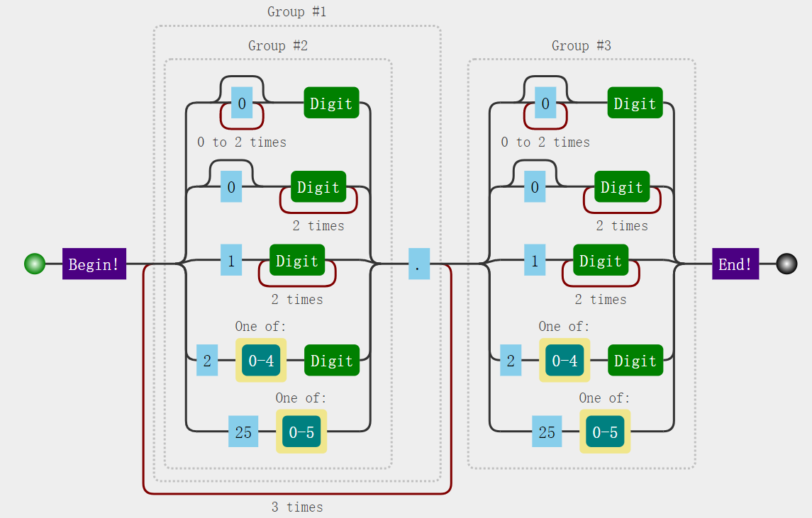The height and width of the screenshot is (518, 812).
Task: Click the "0 to 2 times" label in Group #2
Action: pyautogui.click(x=242, y=142)
